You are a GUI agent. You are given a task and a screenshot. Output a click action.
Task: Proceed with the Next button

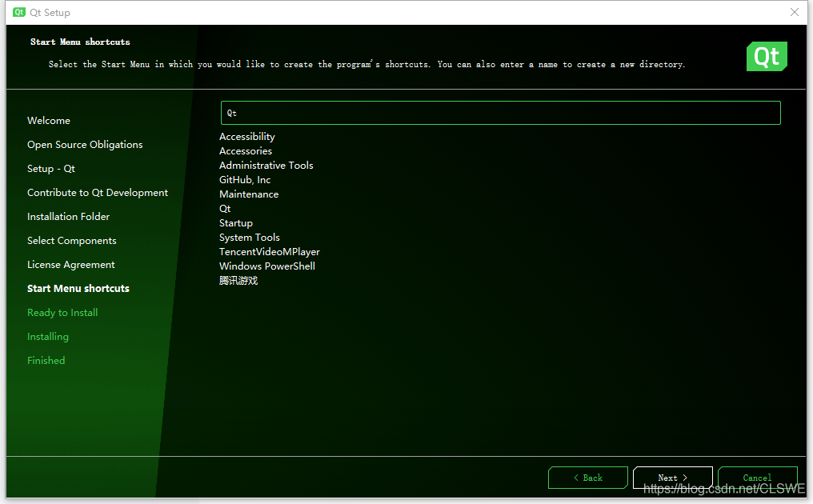(672, 478)
